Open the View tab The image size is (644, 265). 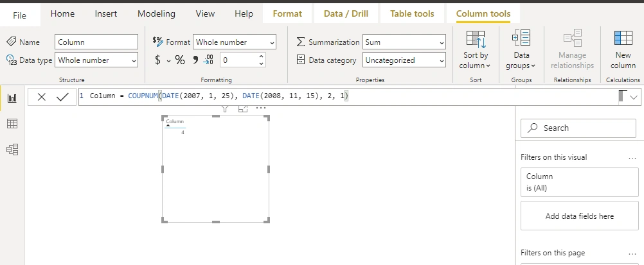coord(206,13)
